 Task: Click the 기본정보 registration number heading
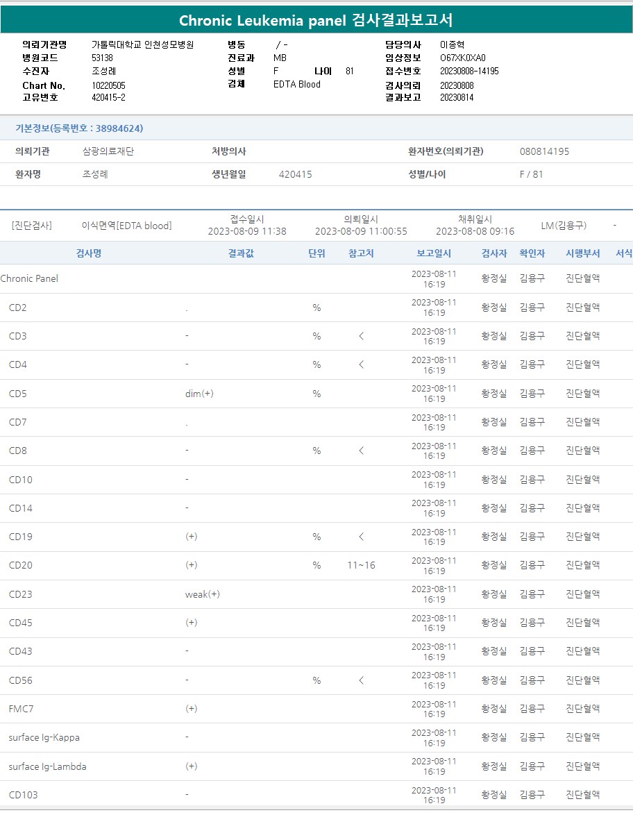[79, 128]
